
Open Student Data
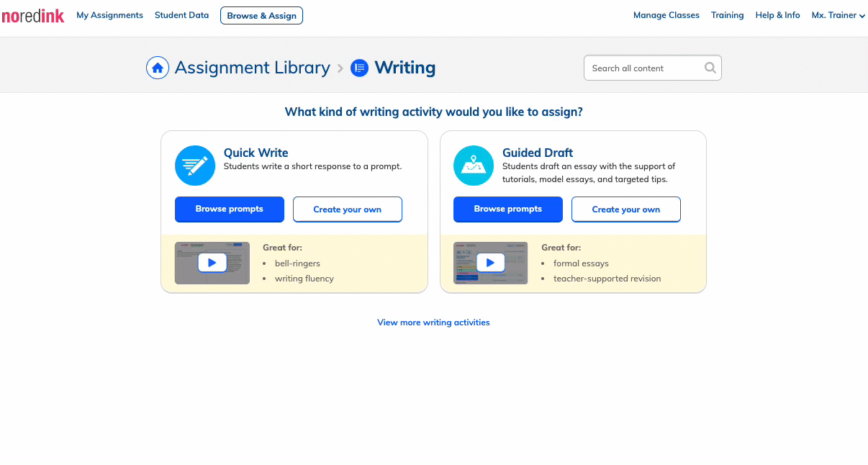[181, 15]
